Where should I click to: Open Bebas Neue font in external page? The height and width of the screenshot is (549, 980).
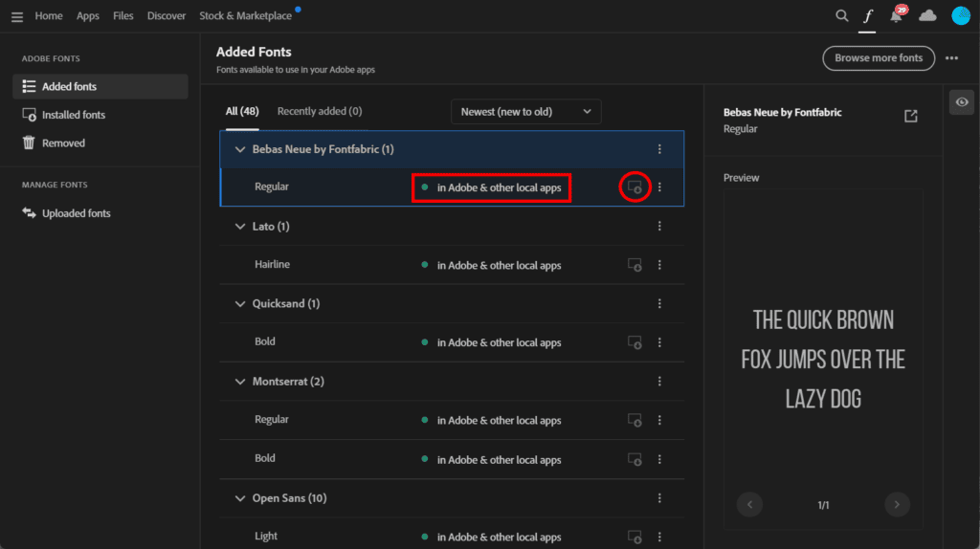910,116
